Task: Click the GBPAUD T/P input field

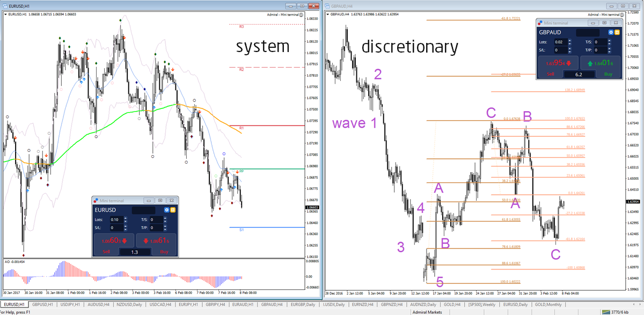Action: click(601, 50)
